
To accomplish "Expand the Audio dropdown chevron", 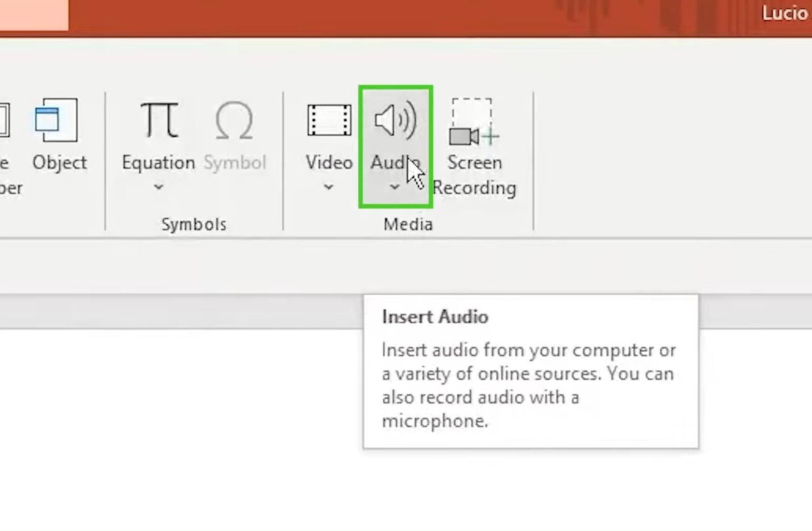I will click(x=395, y=187).
